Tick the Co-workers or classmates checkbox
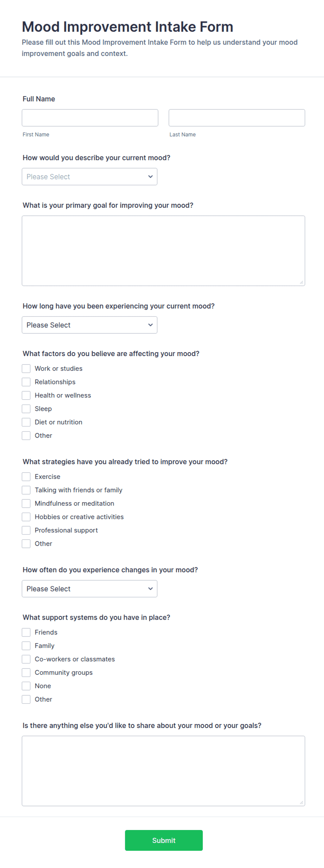 point(26,659)
